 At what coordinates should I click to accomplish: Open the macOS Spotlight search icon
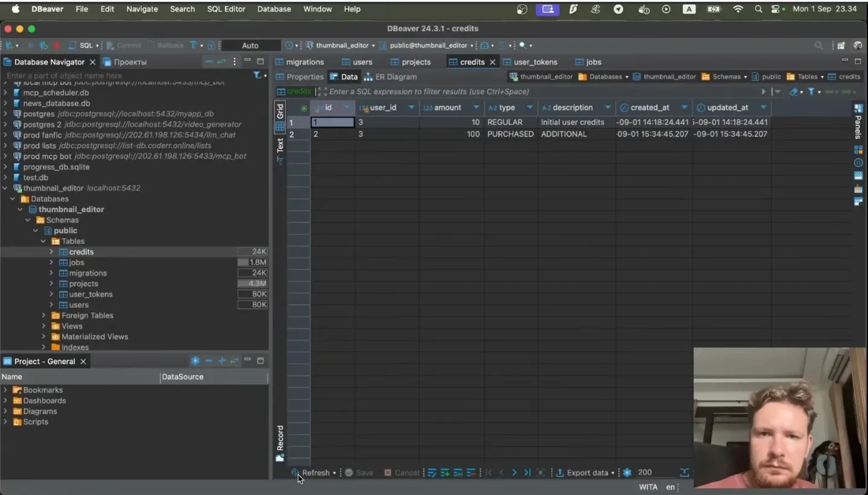click(758, 9)
